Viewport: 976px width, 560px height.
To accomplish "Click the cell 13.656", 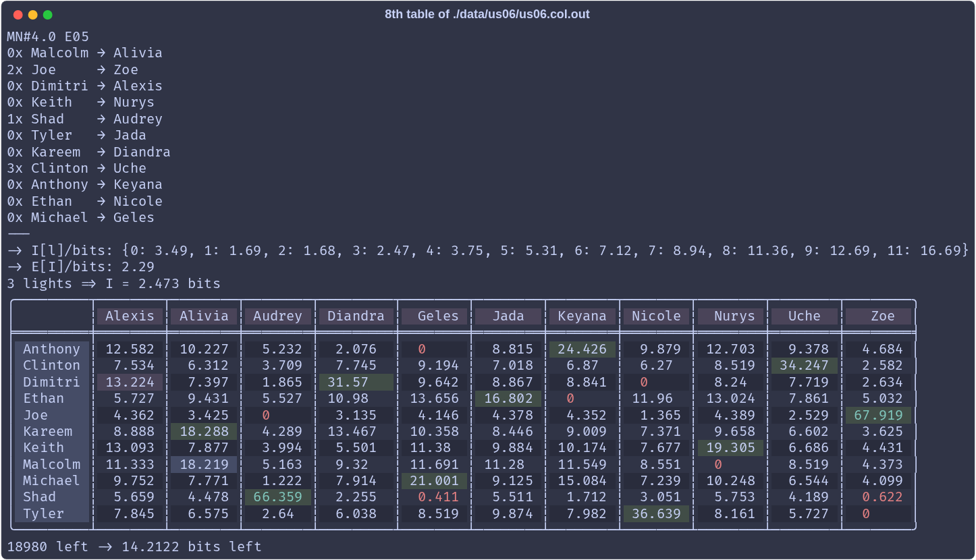I will click(434, 398).
